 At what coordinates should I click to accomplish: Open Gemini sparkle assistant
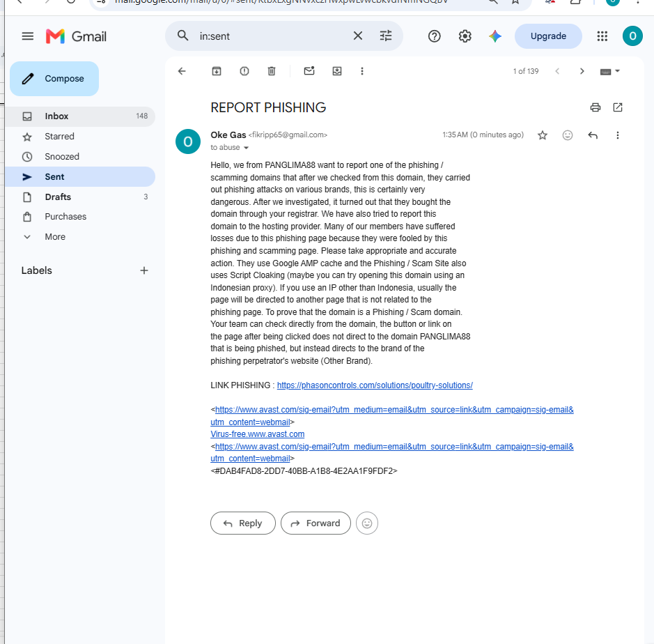point(495,36)
